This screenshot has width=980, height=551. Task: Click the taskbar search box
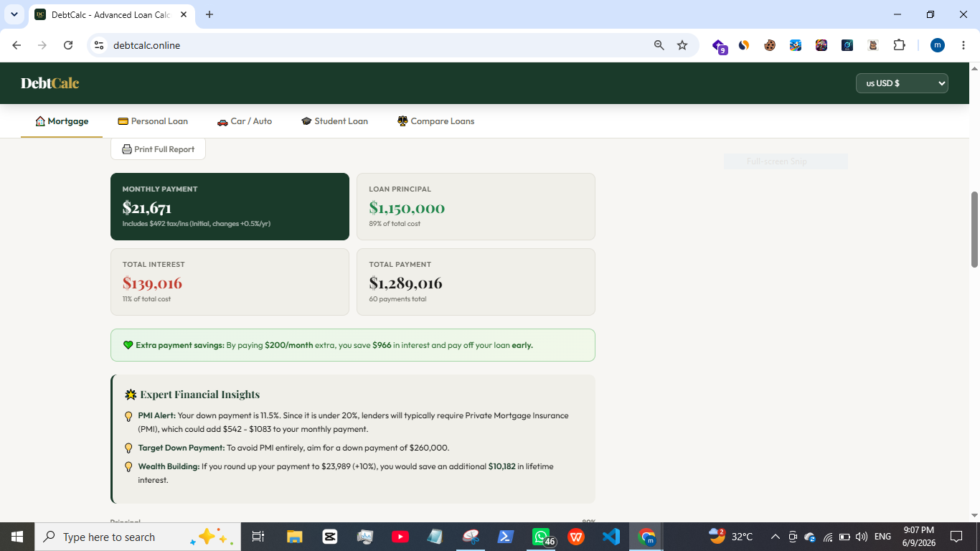[138, 537]
